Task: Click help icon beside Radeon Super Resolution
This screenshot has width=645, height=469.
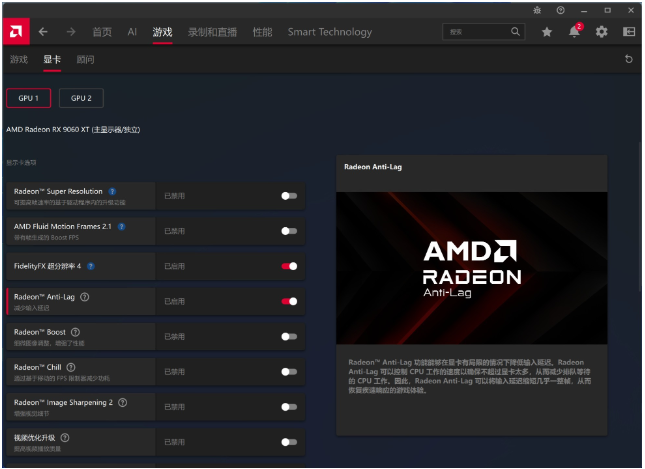Action: click(x=112, y=191)
